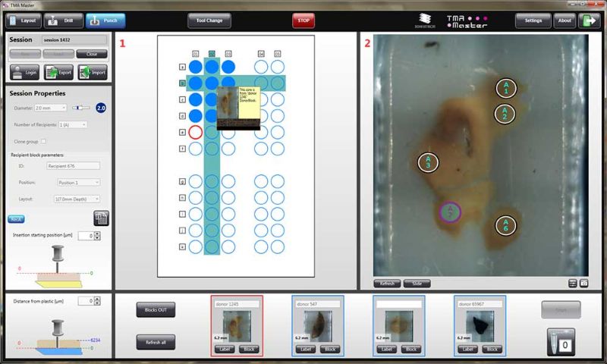Click the recipient ID input field
The image size is (607, 364).
73,166
